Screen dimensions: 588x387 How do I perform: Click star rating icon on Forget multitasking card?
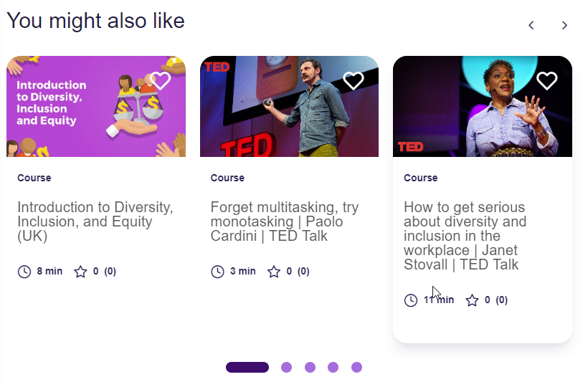(x=274, y=272)
